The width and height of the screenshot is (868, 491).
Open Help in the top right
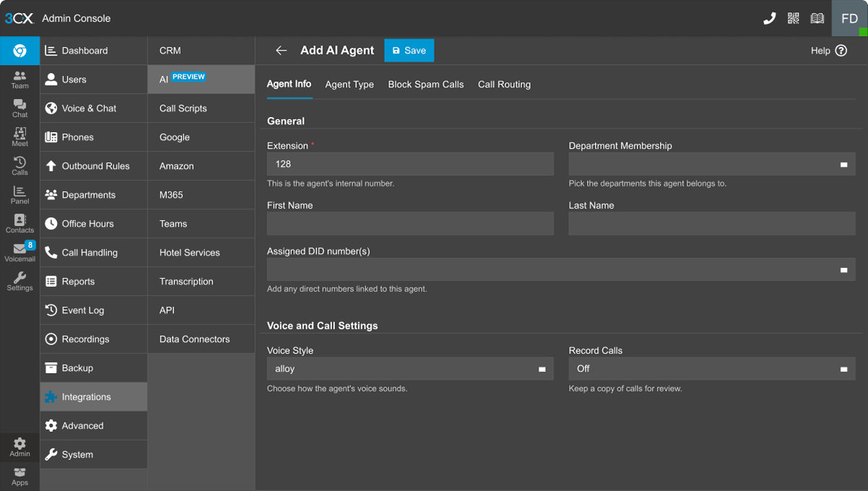828,51
